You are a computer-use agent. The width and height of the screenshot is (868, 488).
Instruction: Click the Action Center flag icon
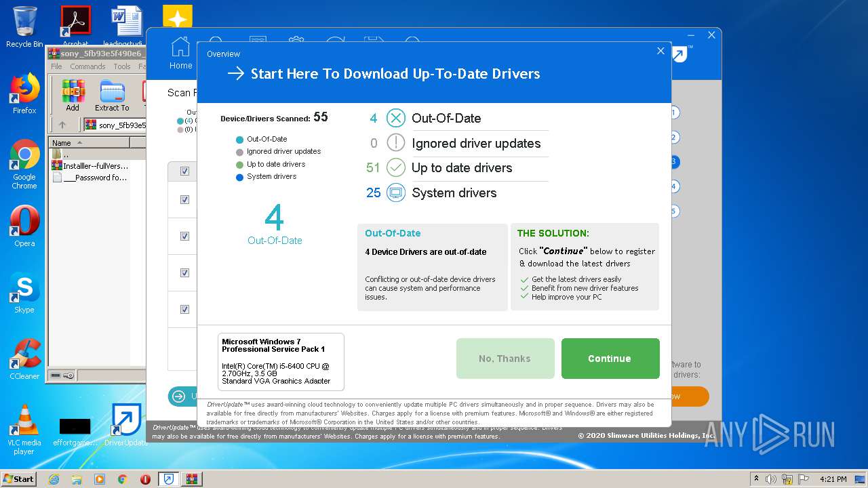pyautogui.click(x=803, y=479)
